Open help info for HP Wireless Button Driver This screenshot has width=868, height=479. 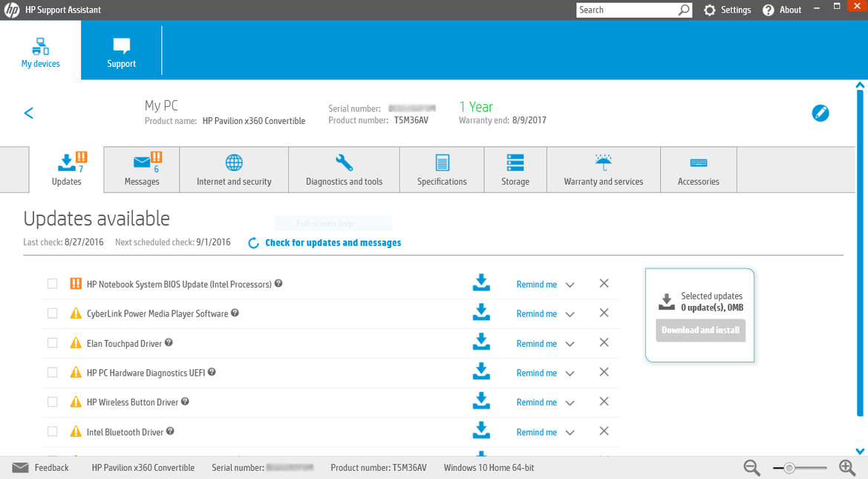[x=185, y=402]
